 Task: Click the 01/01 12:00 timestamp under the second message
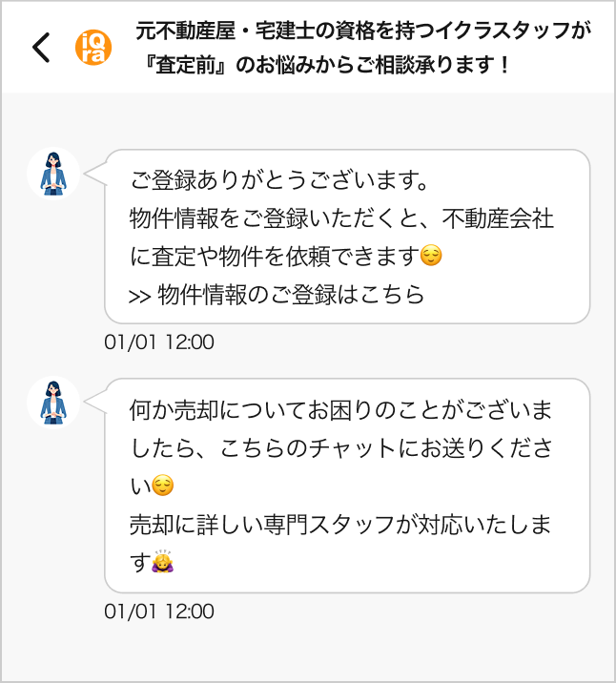(159, 611)
